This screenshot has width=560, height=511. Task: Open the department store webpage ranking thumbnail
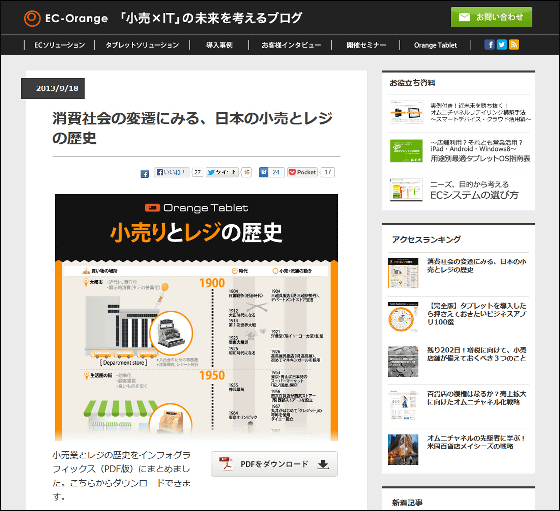[x=403, y=405]
